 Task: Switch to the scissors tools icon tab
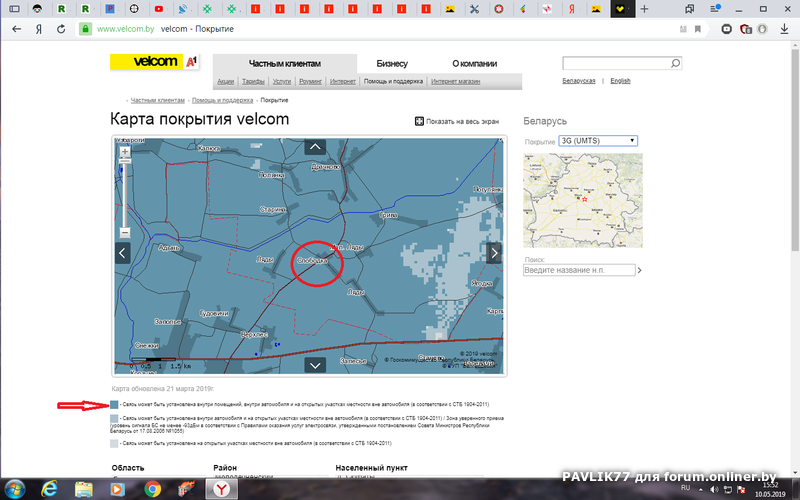(x=474, y=9)
